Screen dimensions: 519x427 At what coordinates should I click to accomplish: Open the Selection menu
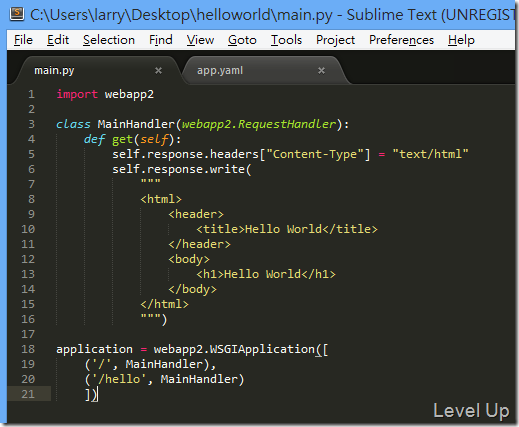tap(109, 40)
